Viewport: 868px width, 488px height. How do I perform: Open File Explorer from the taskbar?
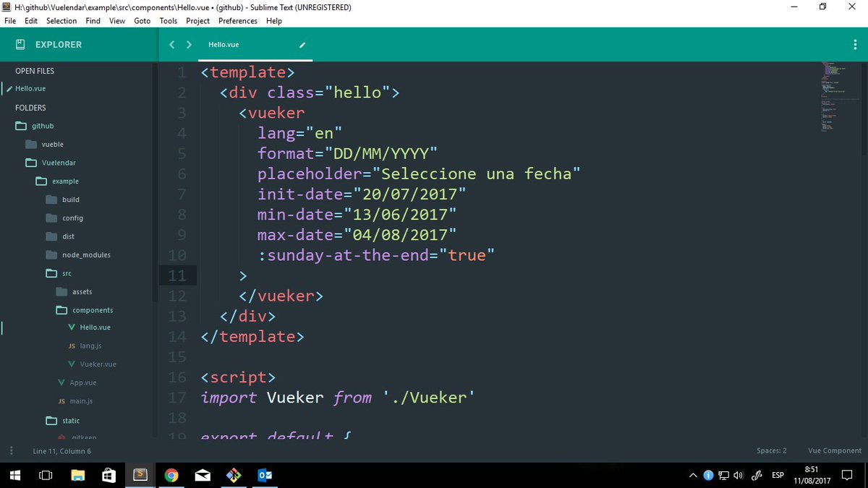click(x=77, y=475)
